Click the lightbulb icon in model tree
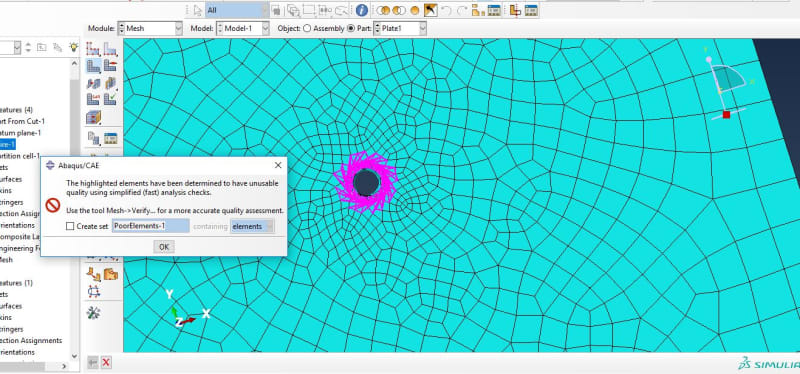800x374 pixels. (74, 47)
